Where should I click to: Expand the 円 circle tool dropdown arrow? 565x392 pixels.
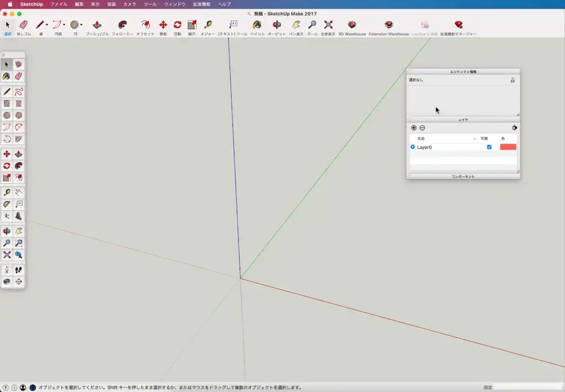point(82,25)
